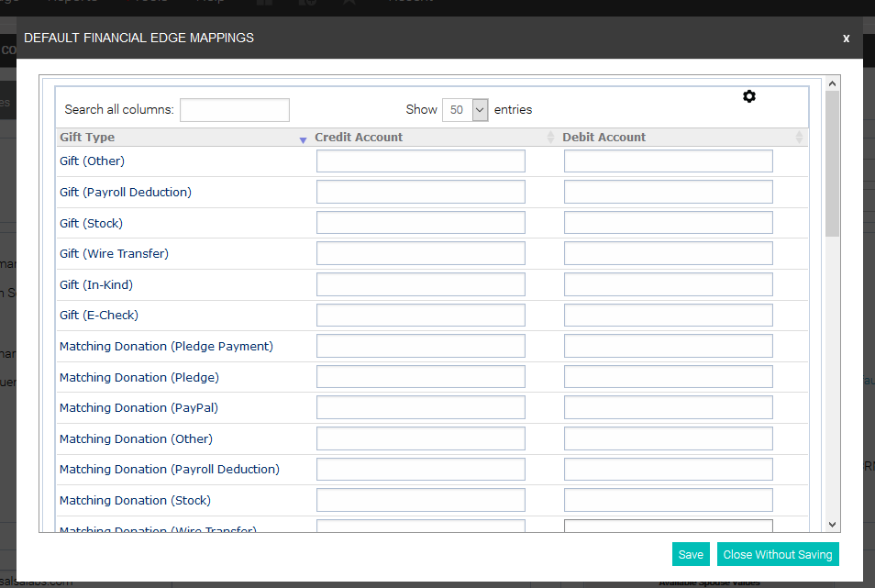Focus Debit Account for Matching Donation (Other)
Screen dimensions: 875x588
[669, 438]
